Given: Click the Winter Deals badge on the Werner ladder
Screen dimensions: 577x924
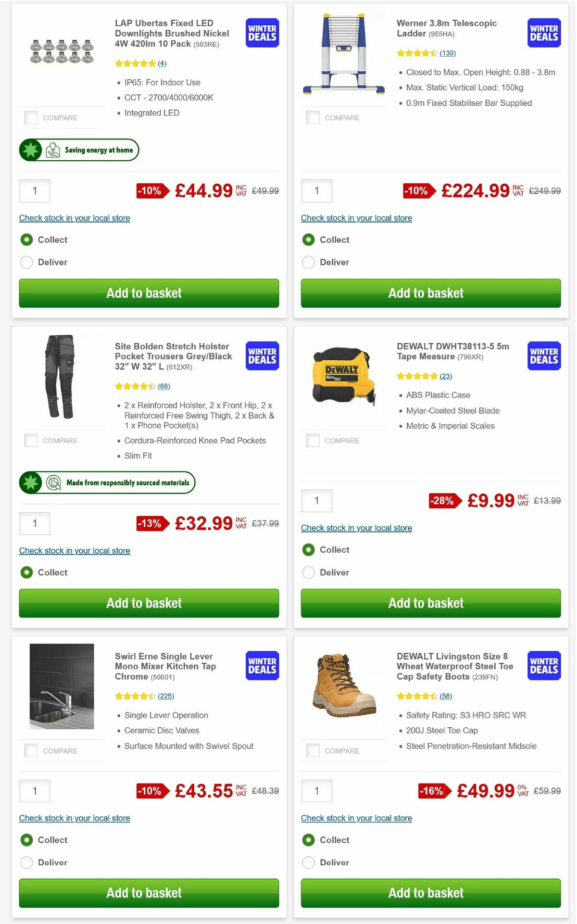Looking at the screenshot, I should click(543, 33).
